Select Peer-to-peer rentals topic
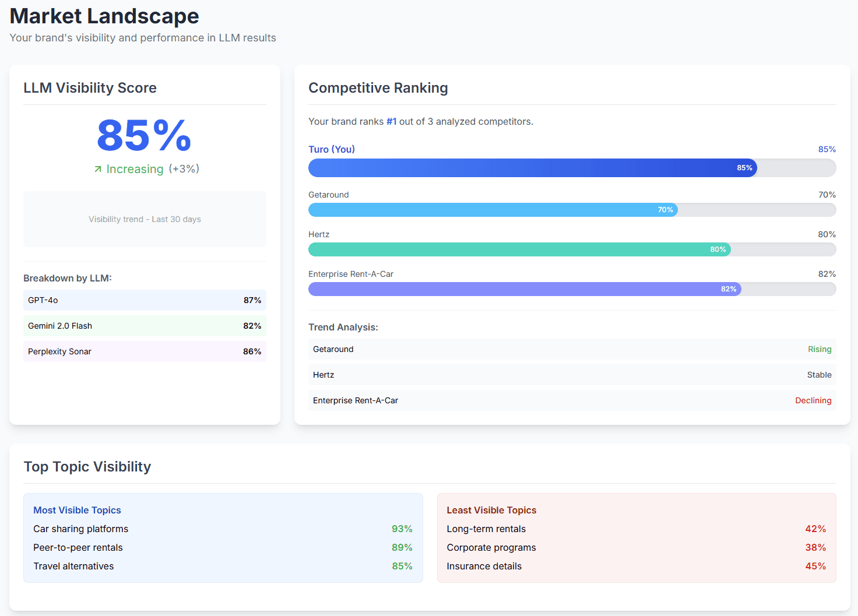Screen dimensions: 858x616 click(78, 547)
